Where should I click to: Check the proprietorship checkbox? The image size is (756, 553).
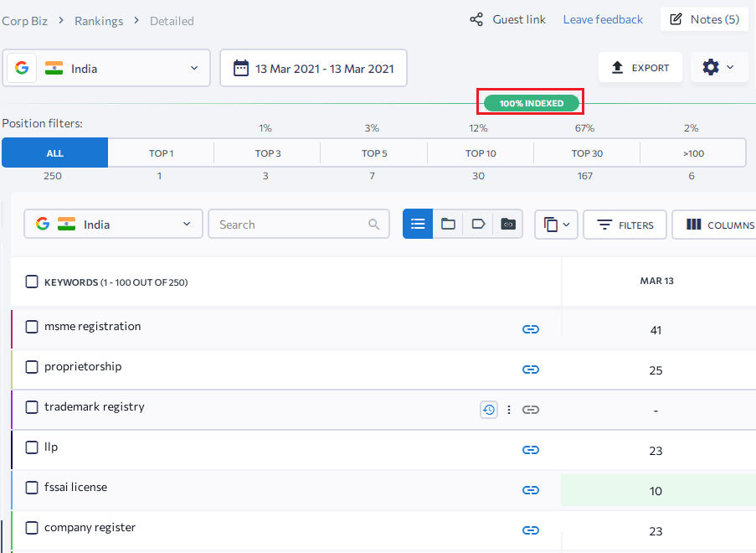click(32, 367)
